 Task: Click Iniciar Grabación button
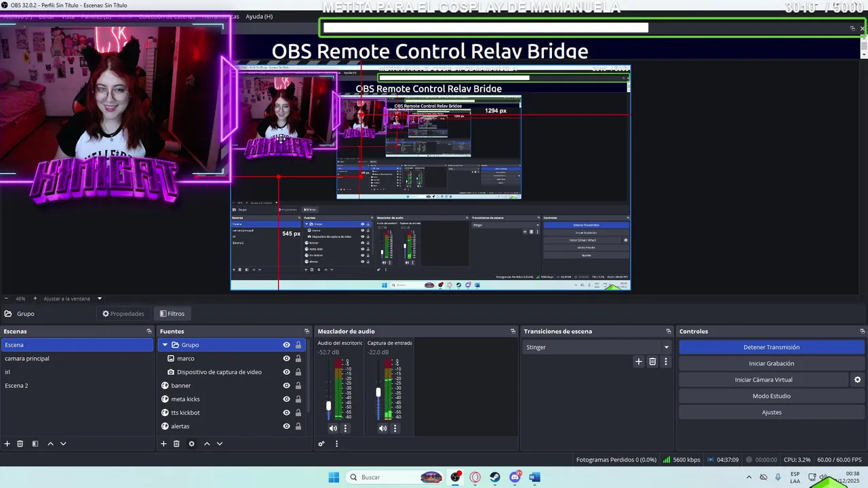[772, 363]
